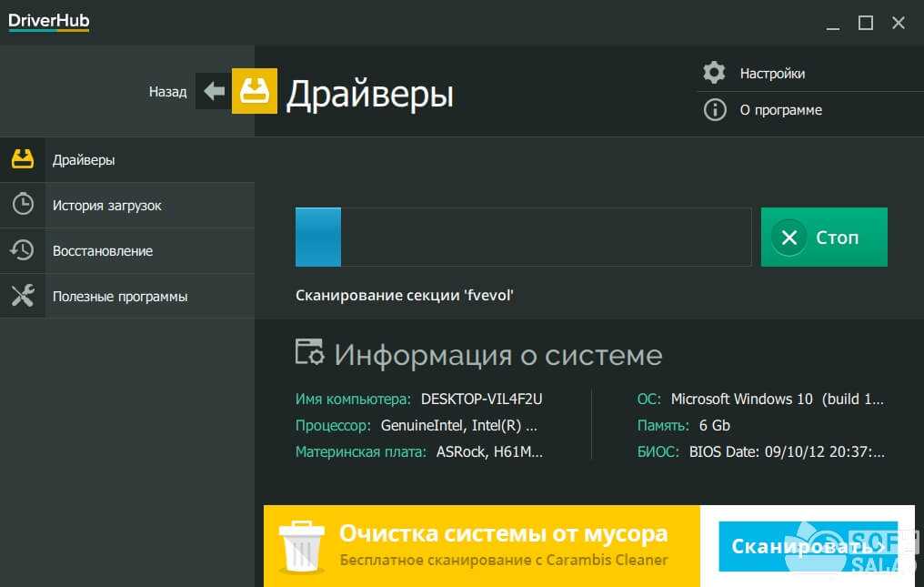
Task: Click the DriverHub logo
Action: point(49,22)
